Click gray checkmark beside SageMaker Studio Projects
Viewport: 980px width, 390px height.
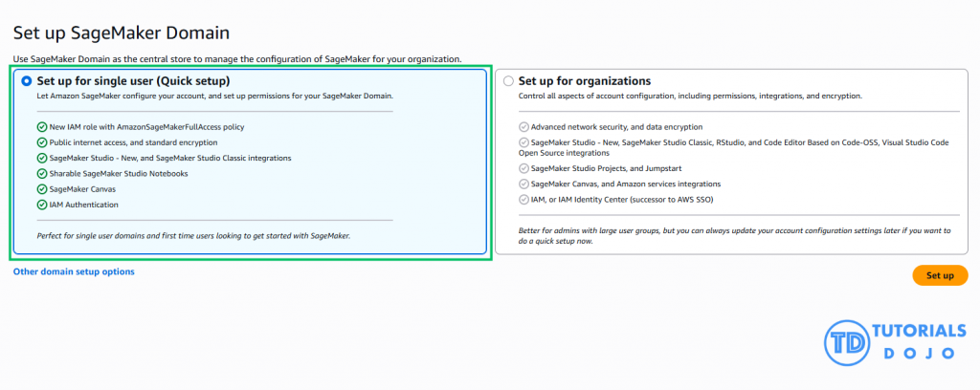[x=523, y=168]
